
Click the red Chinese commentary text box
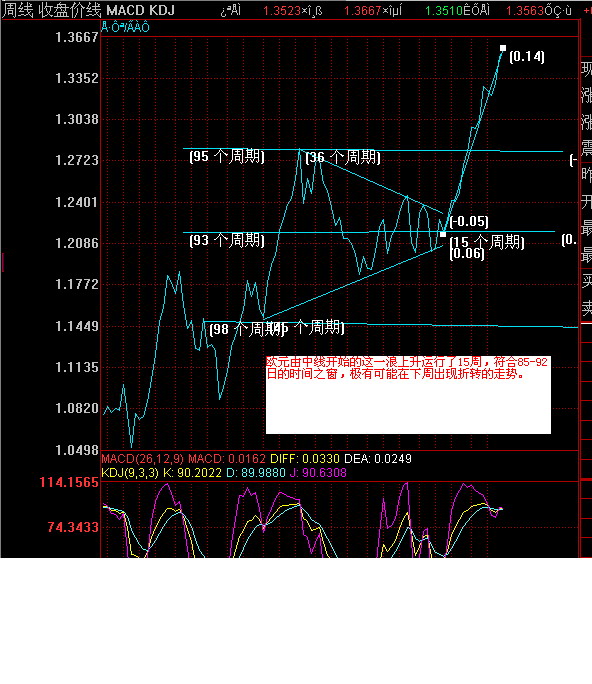(408, 395)
